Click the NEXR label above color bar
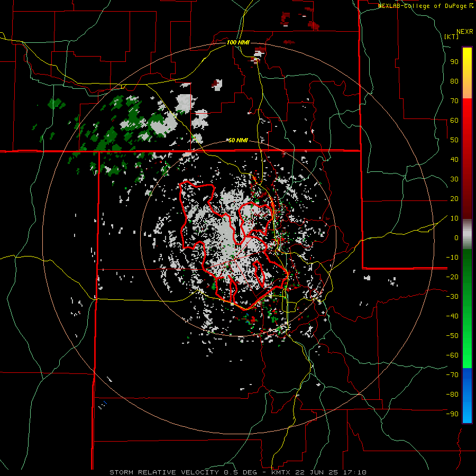 [x=465, y=32]
